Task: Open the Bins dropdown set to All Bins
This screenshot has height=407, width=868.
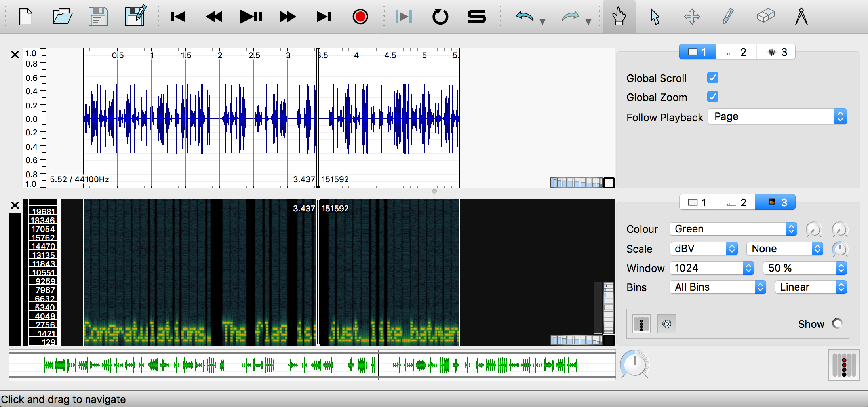Action: click(x=718, y=287)
